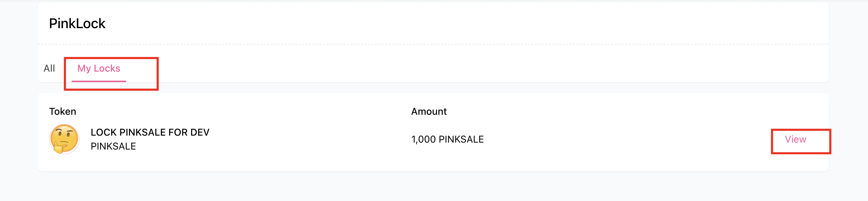Switch to the All tab
Viewport: 868px width, 201px height.
click(x=49, y=69)
